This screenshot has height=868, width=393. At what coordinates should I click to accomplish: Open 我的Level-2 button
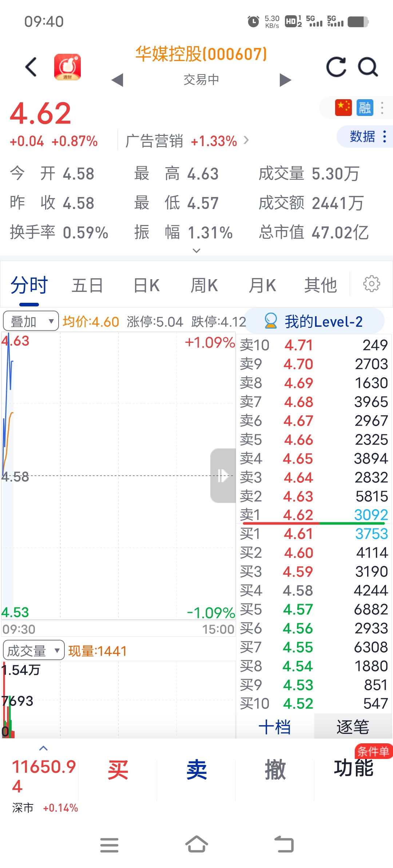(x=314, y=321)
